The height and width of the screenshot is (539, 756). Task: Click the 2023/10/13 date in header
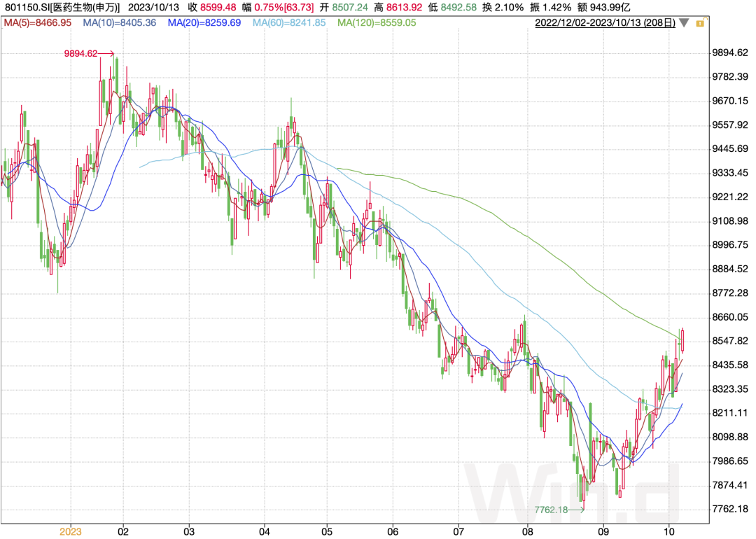tap(153, 8)
